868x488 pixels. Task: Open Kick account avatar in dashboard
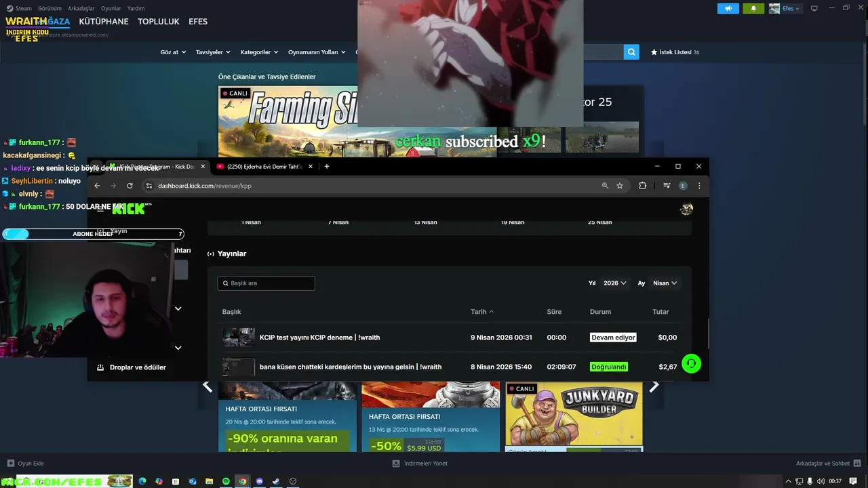(x=686, y=209)
